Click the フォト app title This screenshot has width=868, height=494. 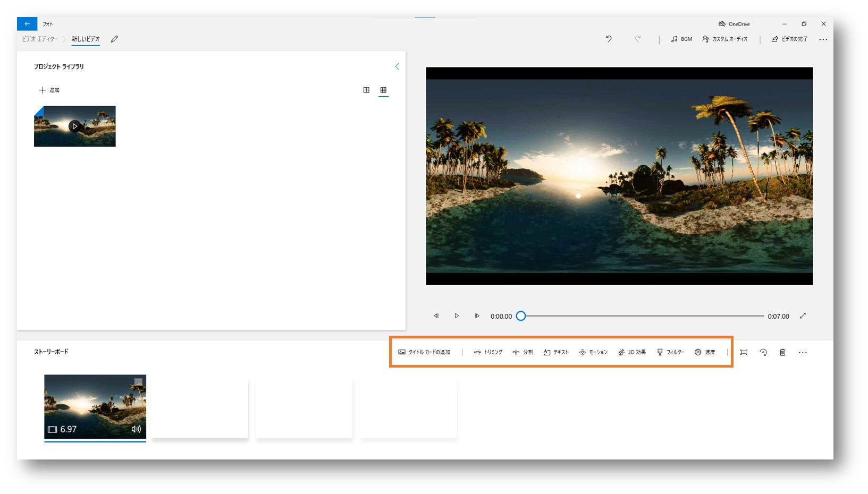tap(48, 24)
